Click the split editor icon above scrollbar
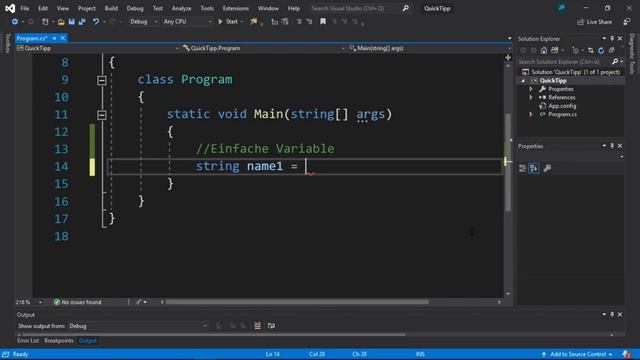This screenshot has width=640, height=360. (x=508, y=58)
